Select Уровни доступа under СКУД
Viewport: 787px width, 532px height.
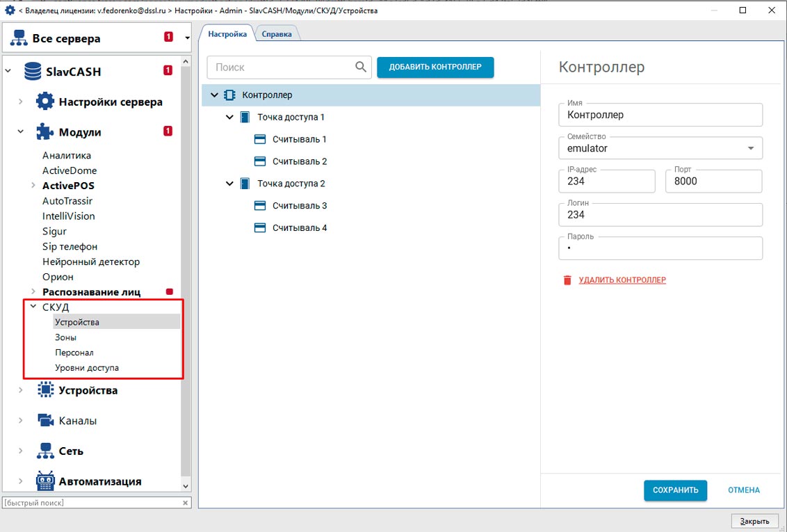87,368
